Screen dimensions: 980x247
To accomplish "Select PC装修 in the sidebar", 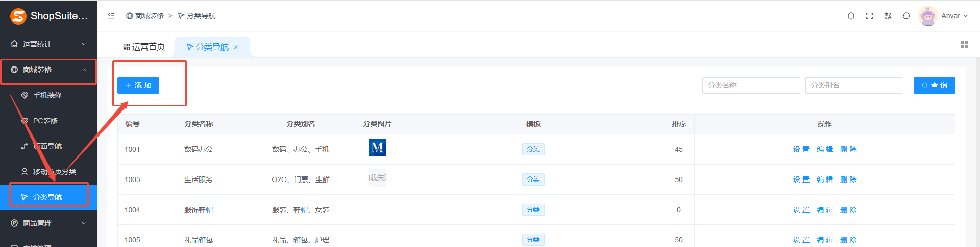I will 45,121.
